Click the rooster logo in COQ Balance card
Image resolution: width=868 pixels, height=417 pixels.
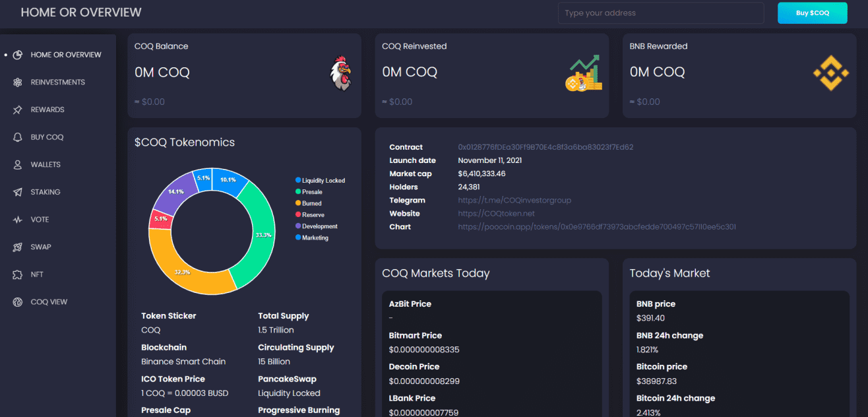[340, 73]
